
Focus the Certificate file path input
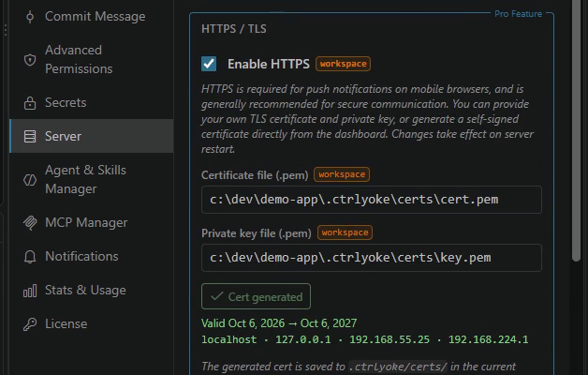tap(372, 200)
